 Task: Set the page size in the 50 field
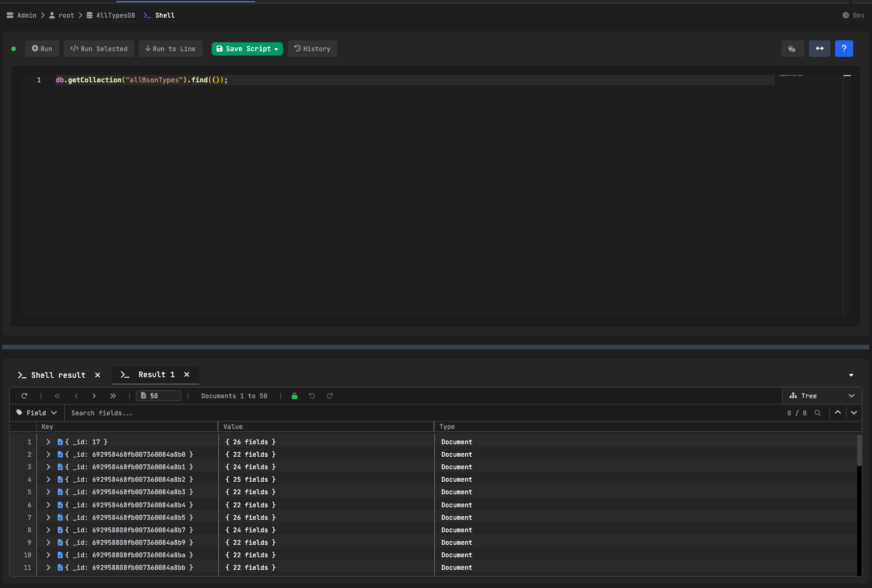tap(159, 395)
